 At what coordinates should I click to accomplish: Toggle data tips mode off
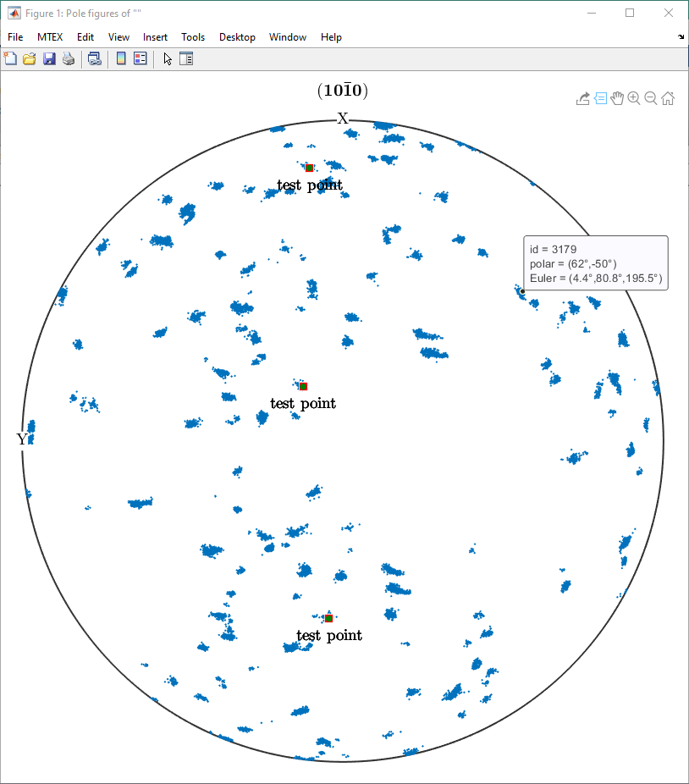coord(600,98)
